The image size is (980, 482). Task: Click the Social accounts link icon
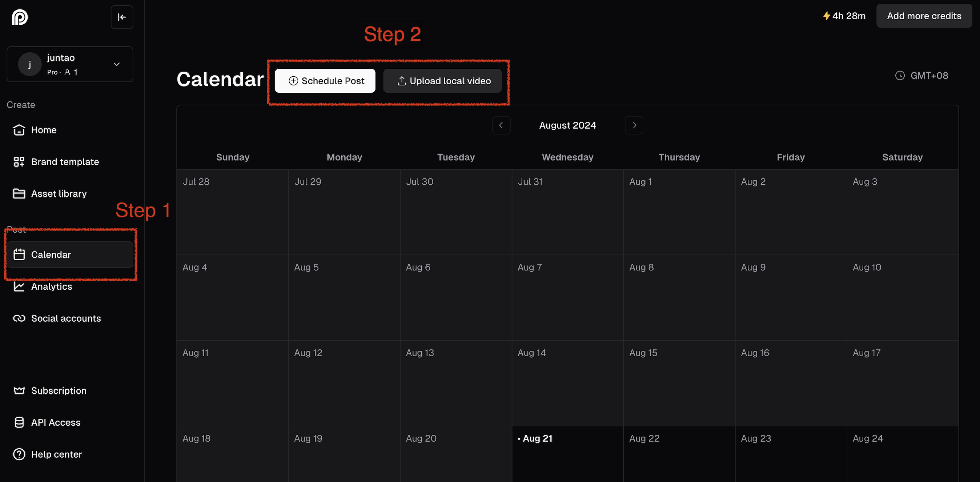point(19,318)
